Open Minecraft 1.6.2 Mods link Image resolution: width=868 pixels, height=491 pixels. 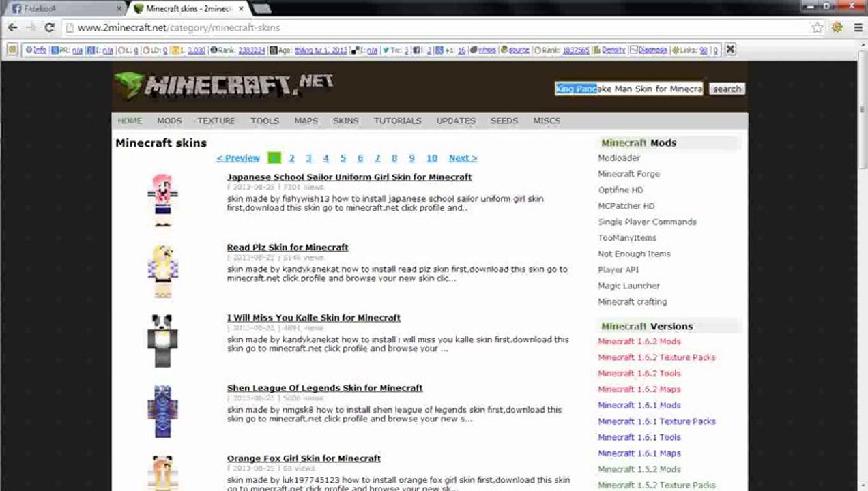[x=639, y=342]
